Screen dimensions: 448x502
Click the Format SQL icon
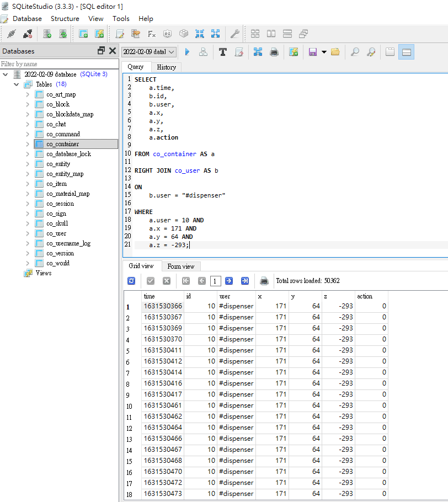click(x=222, y=52)
